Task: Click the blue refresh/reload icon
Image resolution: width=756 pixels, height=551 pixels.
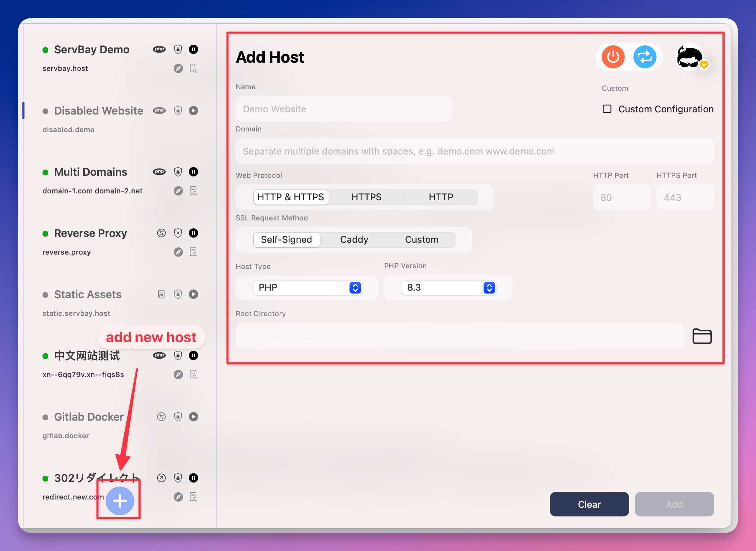Action: (x=645, y=57)
